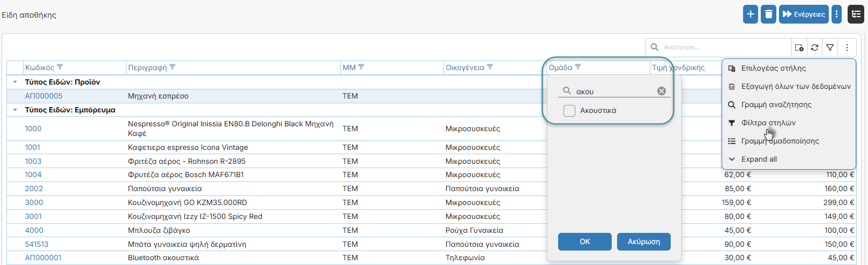Collapse the Τύπος Ειδών: Εμπόρευμα group

click(15, 110)
